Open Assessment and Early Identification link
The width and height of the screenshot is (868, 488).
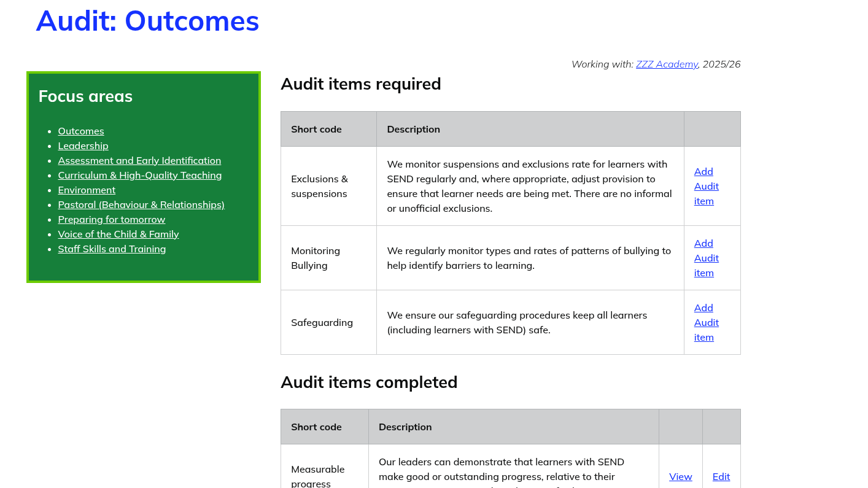point(139,160)
